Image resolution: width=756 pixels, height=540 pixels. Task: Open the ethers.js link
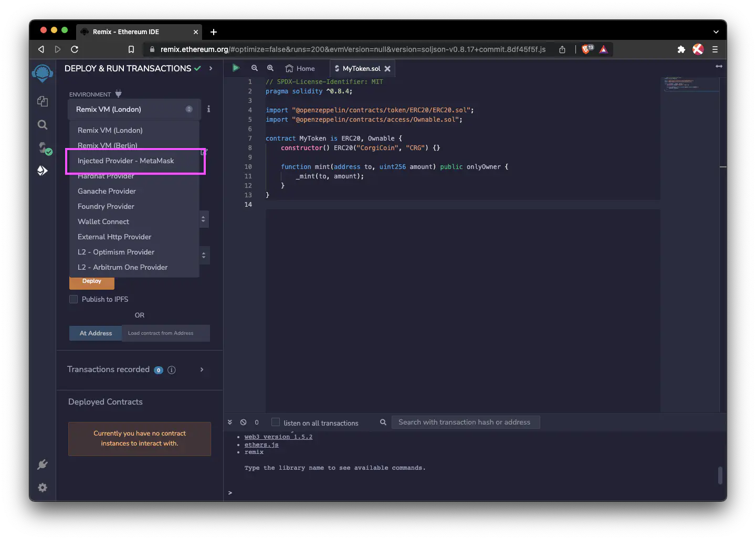tap(261, 444)
